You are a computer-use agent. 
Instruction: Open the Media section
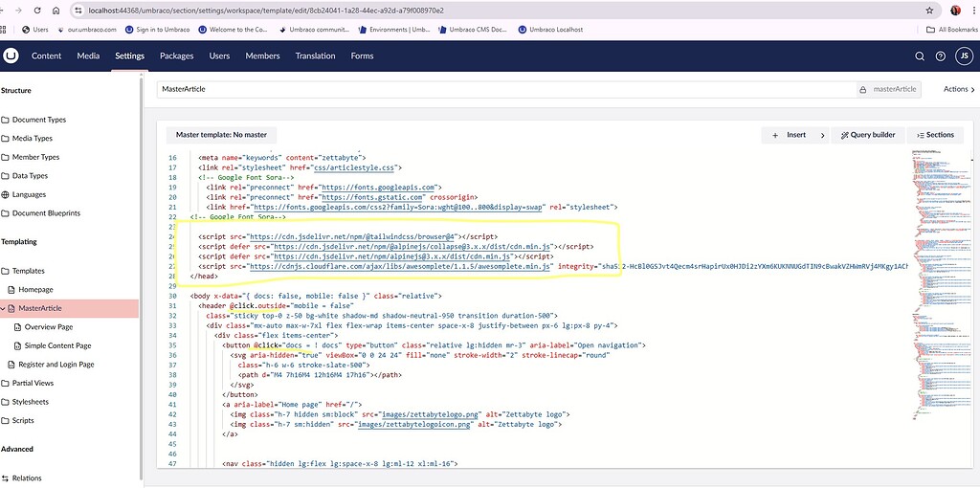coord(88,55)
